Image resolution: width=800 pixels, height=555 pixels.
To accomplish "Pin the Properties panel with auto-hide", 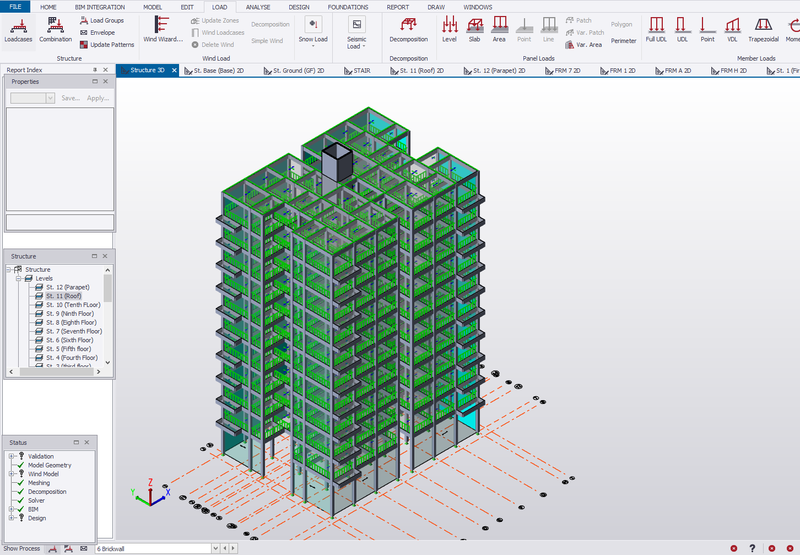I will pyautogui.click(x=94, y=82).
